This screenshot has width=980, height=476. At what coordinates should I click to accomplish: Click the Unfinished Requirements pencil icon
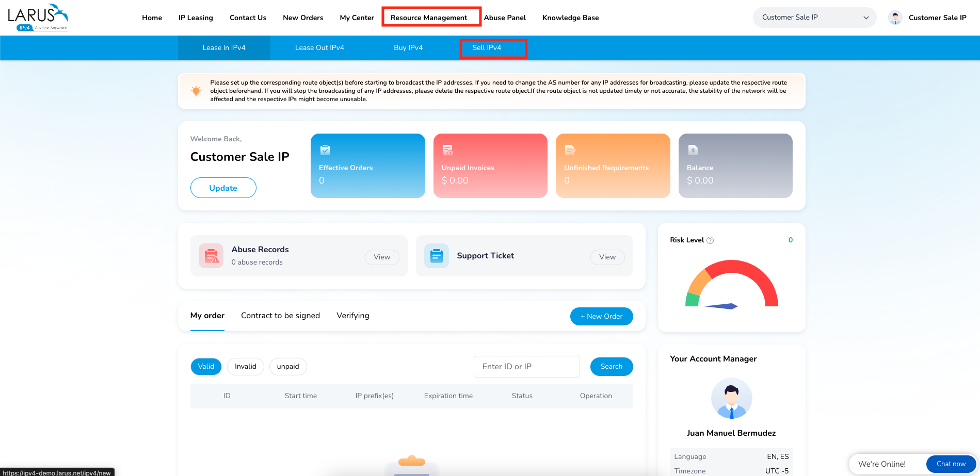click(x=570, y=150)
